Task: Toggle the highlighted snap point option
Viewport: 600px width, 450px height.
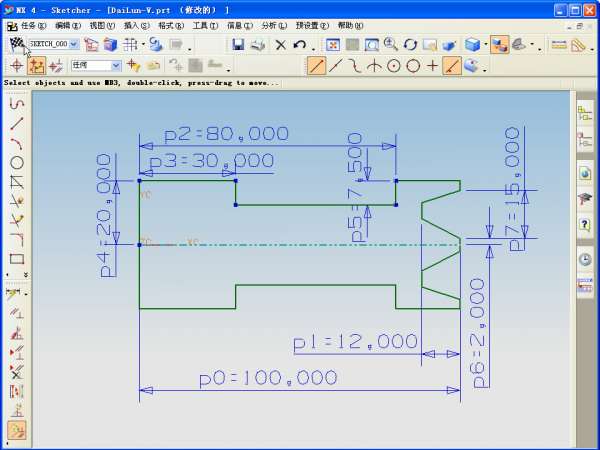Action: coord(37,66)
